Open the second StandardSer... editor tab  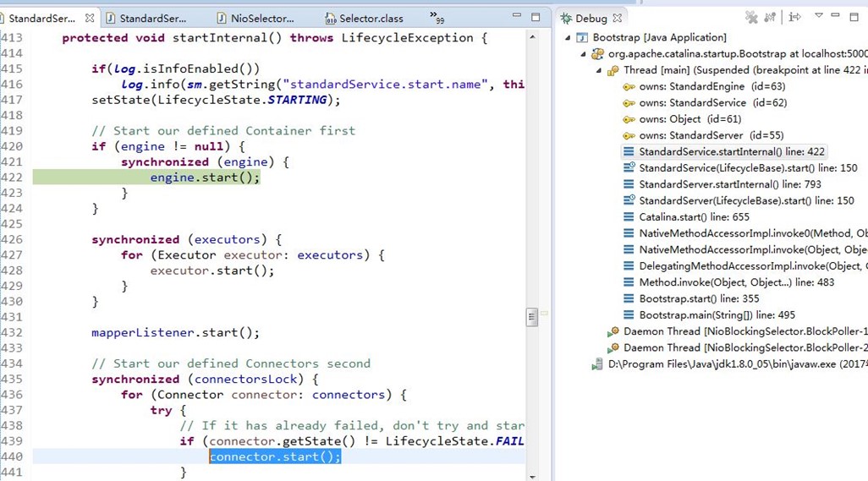[x=146, y=19]
